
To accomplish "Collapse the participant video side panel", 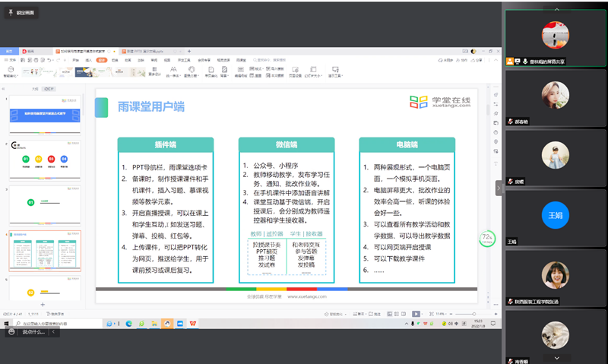I will tap(500, 186).
